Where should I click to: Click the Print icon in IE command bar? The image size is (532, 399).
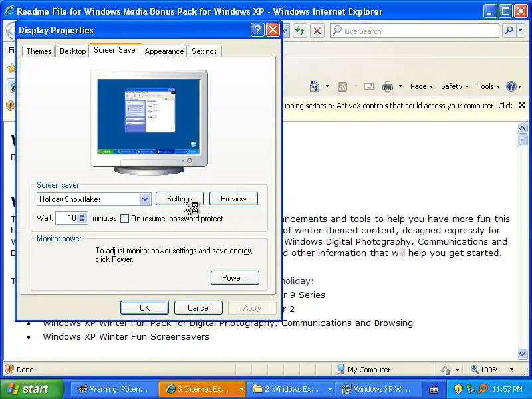388,86
